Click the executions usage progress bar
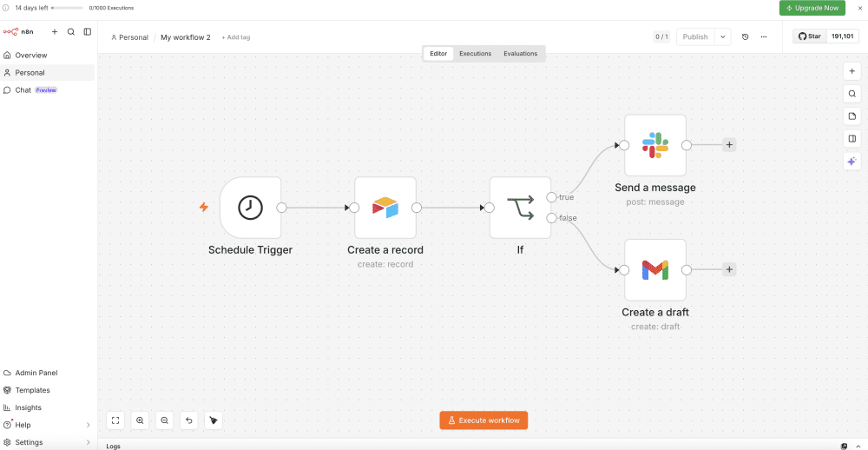The width and height of the screenshot is (868, 450). pyautogui.click(x=67, y=9)
